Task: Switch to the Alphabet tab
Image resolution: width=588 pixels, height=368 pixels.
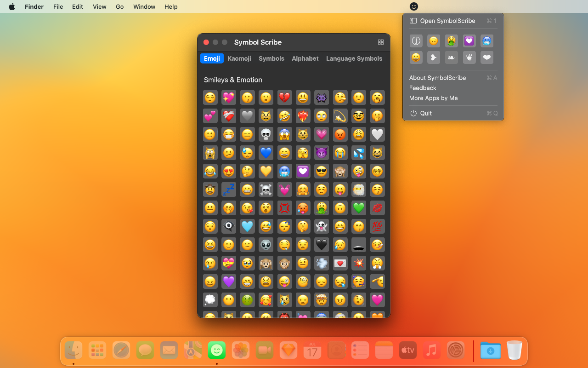Action: click(305, 58)
